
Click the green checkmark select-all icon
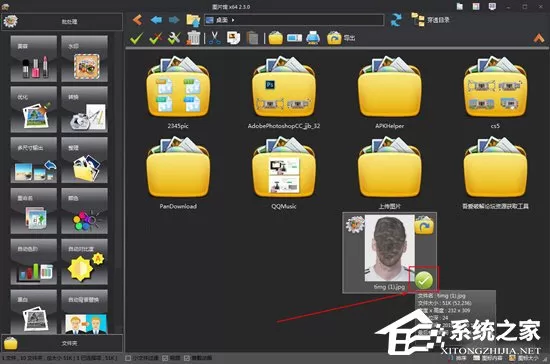point(136,38)
